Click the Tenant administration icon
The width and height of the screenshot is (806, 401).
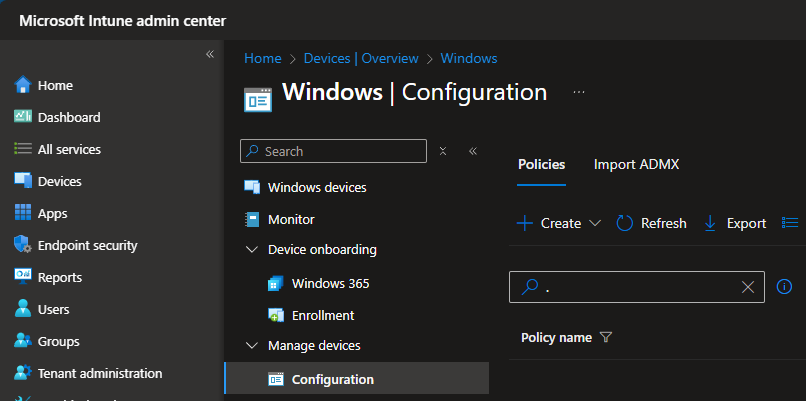(23, 372)
